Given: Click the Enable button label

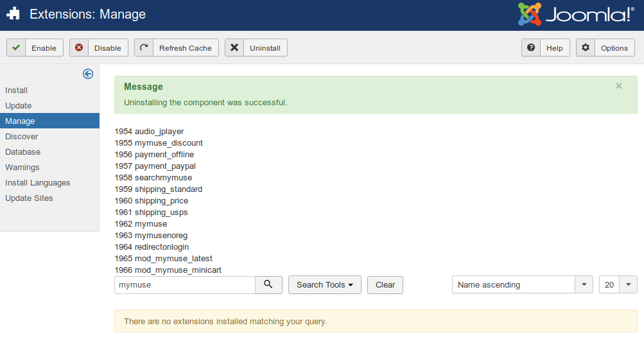Looking at the screenshot, I should click(44, 48).
